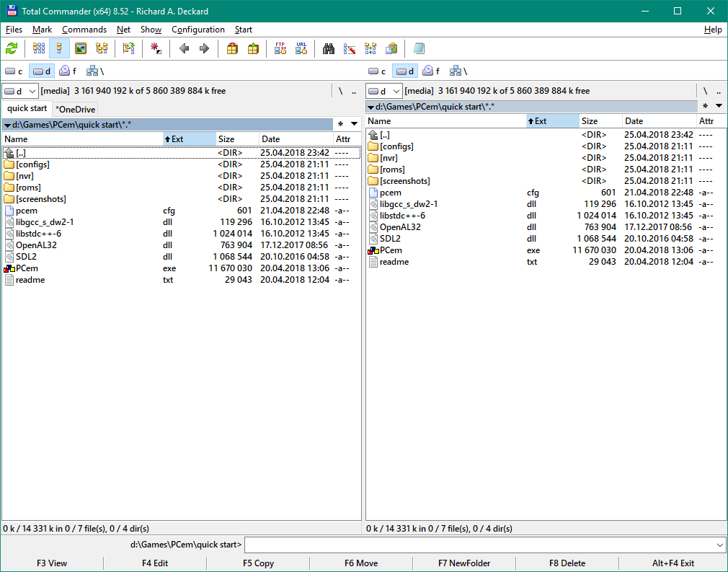Expand the left panel drive dropdown
The image size is (728, 572).
click(32, 92)
